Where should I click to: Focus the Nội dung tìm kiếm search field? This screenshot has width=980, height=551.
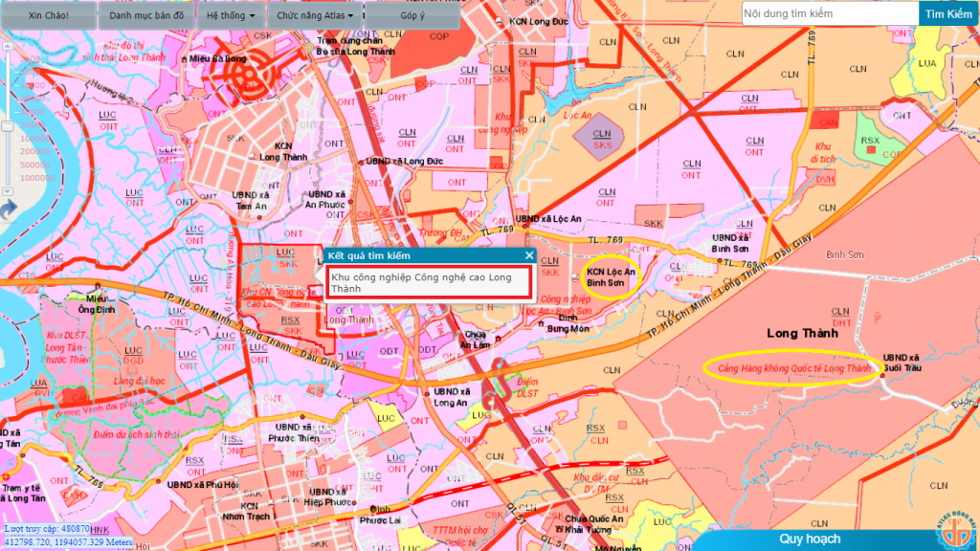pyautogui.click(x=830, y=13)
